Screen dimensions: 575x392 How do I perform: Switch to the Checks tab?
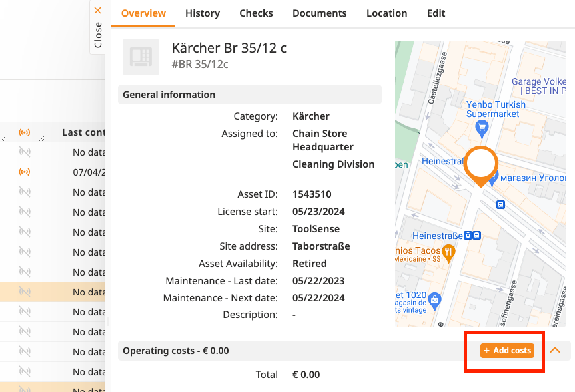(256, 13)
